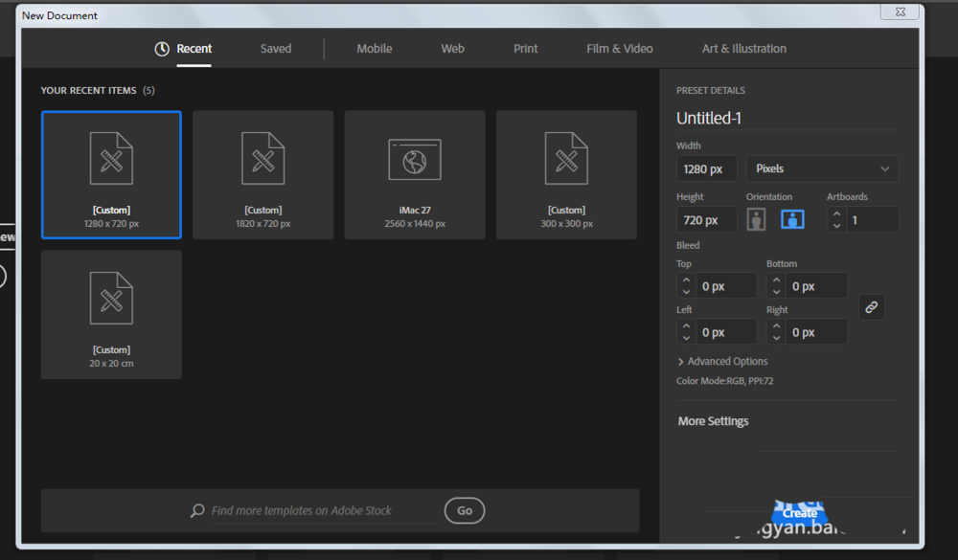Close the New Document dialog

pos(900,11)
